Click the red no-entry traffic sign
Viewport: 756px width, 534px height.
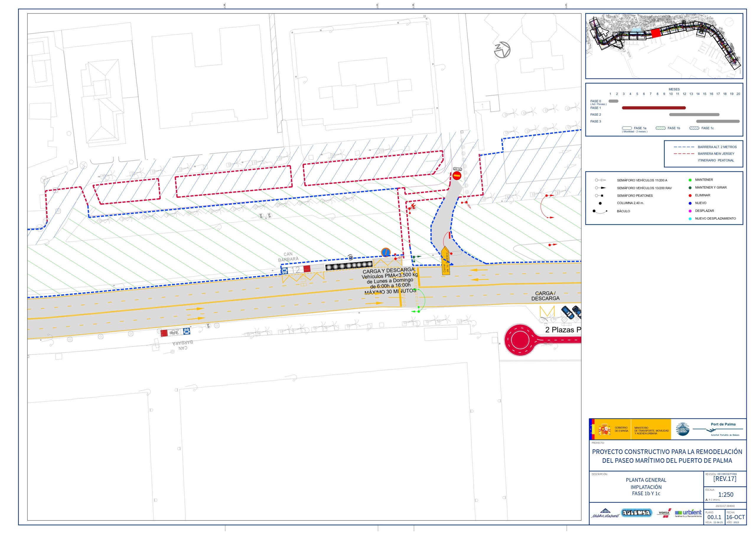tap(457, 175)
